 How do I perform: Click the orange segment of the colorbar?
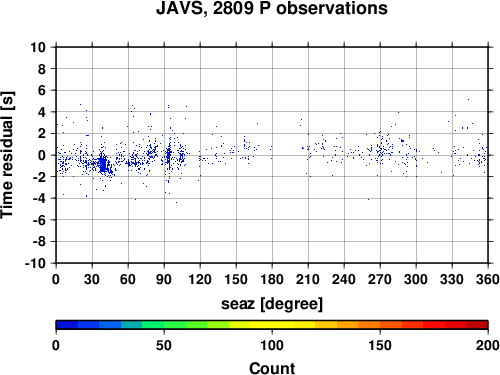369,325
